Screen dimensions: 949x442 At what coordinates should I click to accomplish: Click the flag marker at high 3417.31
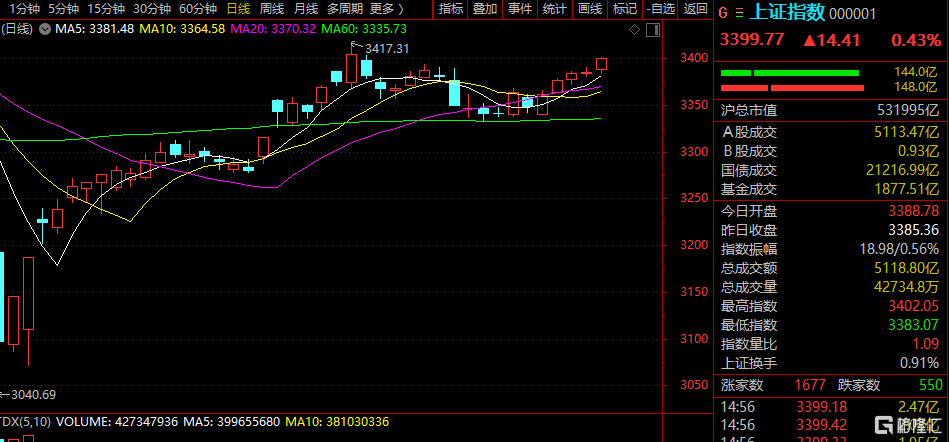coord(356,44)
